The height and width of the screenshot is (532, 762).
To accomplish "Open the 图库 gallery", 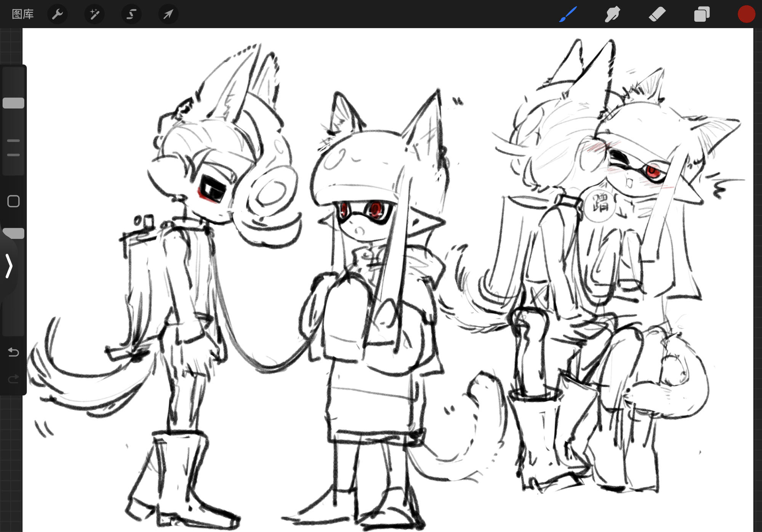I will (x=22, y=14).
